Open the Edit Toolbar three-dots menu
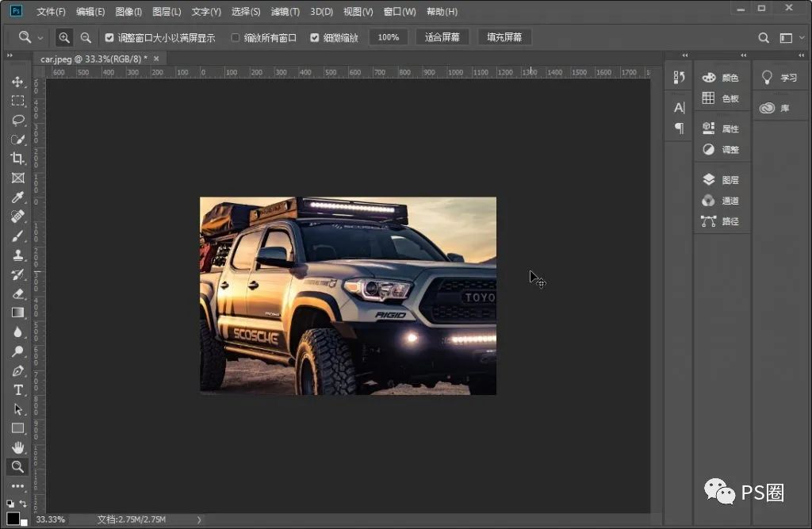Screen dimensions: 812x529 pos(17,486)
